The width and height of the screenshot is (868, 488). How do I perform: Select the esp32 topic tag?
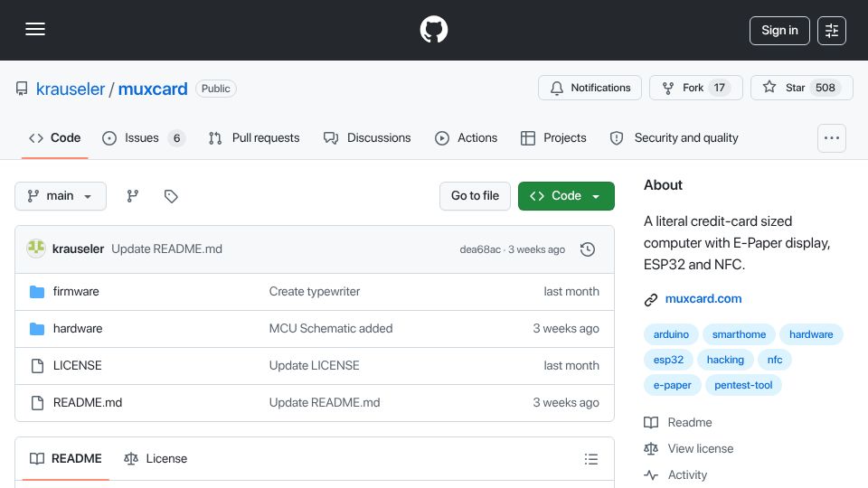click(668, 361)
